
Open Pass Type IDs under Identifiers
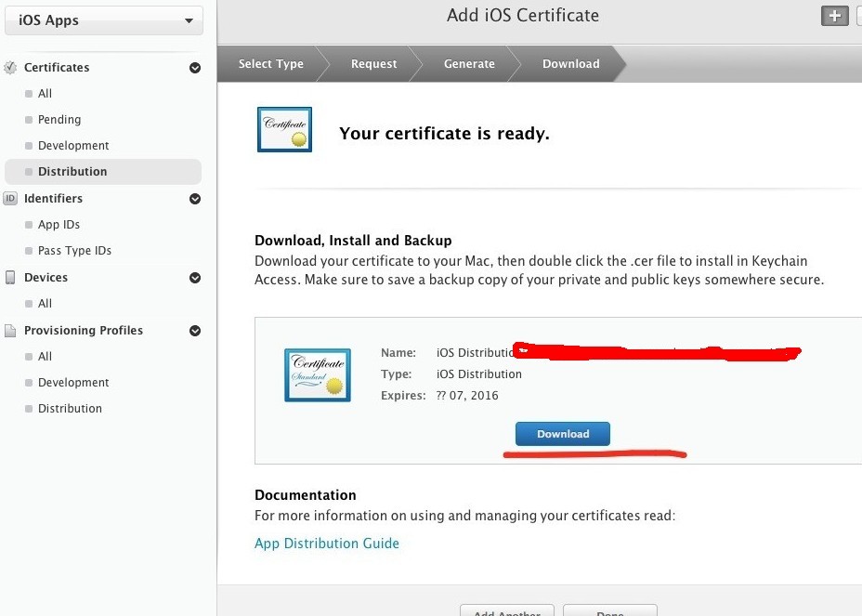[74, 250]
